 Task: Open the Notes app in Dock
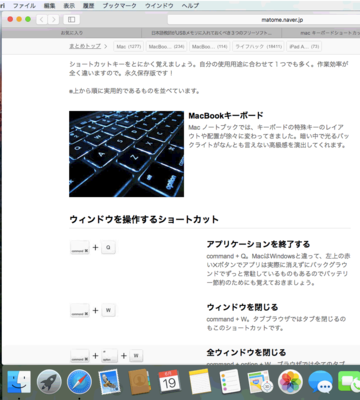[x=199, y=382]
